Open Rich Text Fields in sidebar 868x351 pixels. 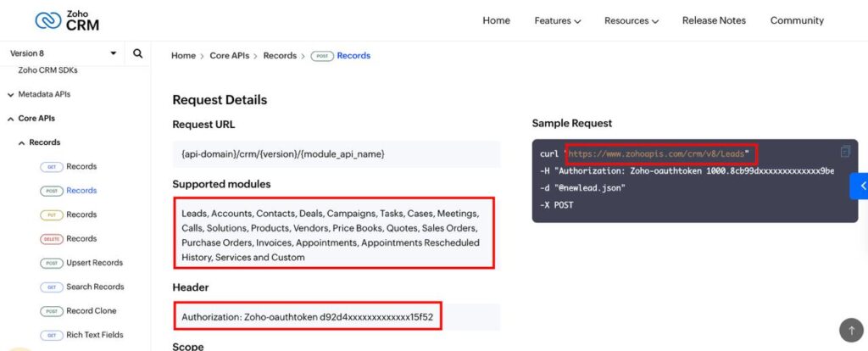point(81,335)
